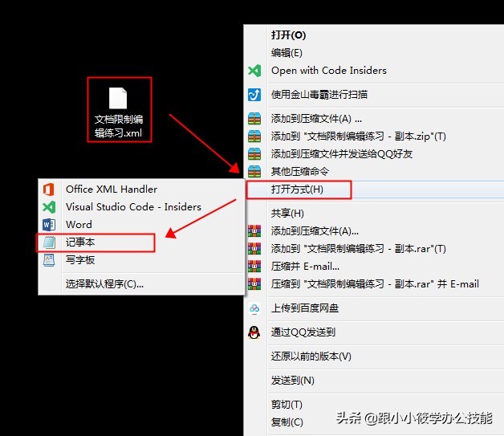Choose 选择默认程序(C)... option

(105, 283)
